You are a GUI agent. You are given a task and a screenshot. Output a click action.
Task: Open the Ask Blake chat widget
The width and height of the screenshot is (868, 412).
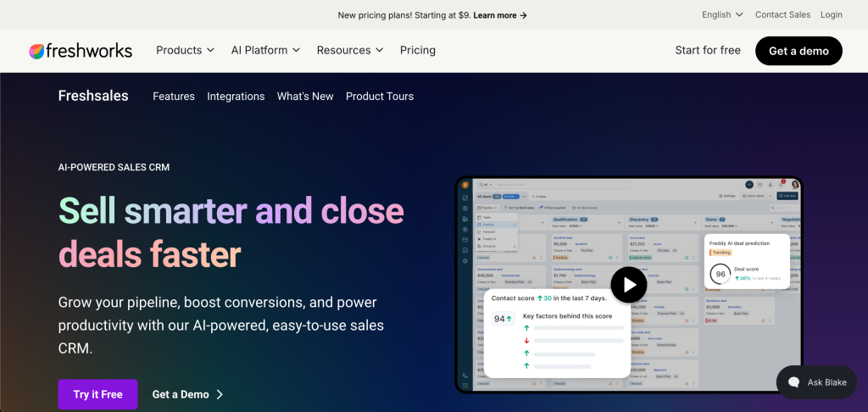coord(816,382)
